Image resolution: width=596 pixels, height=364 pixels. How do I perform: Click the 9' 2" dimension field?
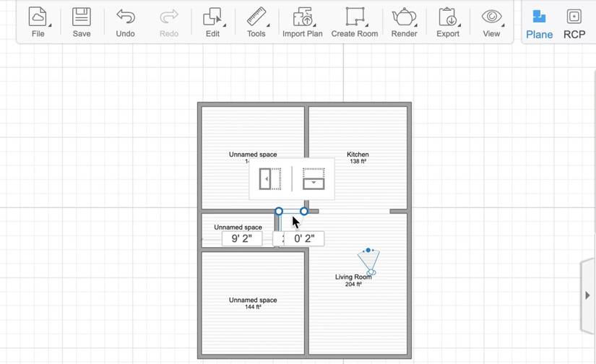(x=242, y=238)
